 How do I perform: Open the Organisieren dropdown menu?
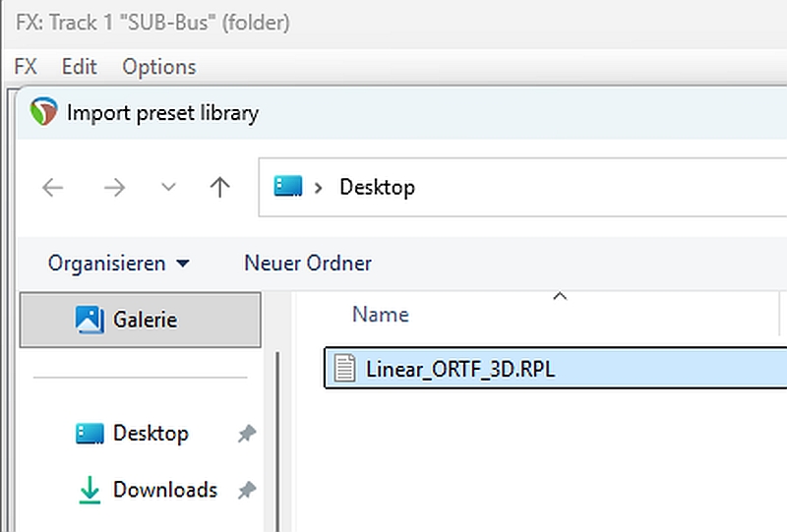coord(118,264)
